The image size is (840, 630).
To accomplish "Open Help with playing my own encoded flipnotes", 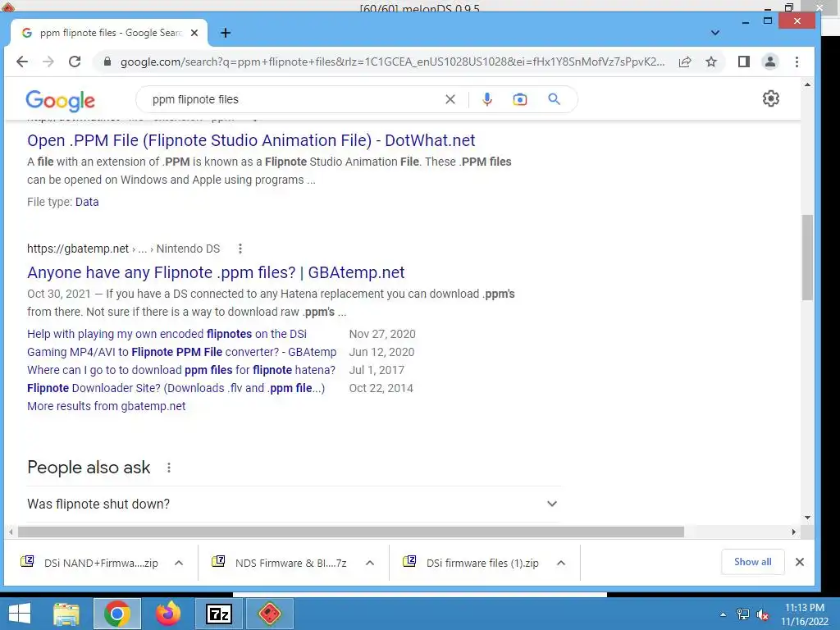I will coord(167,334).
